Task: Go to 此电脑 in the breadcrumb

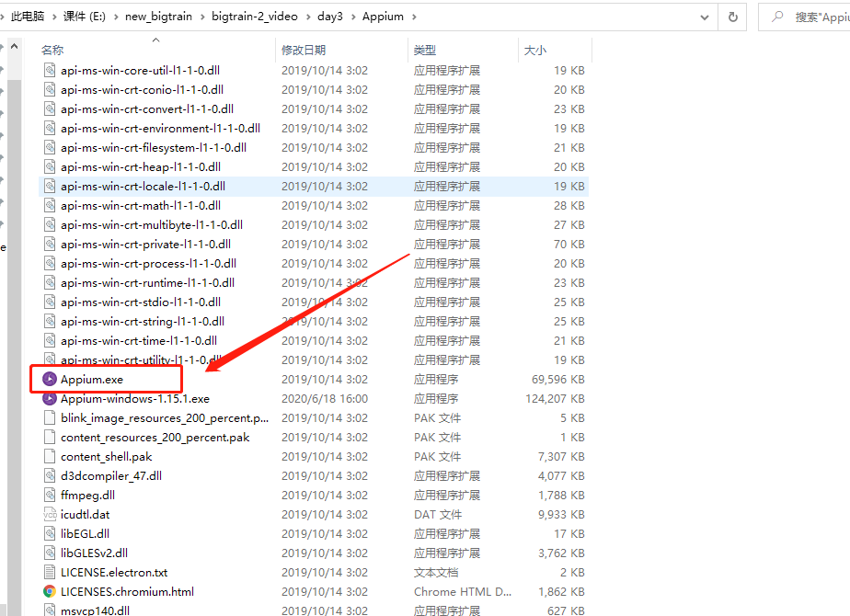Action: point(27,17)
